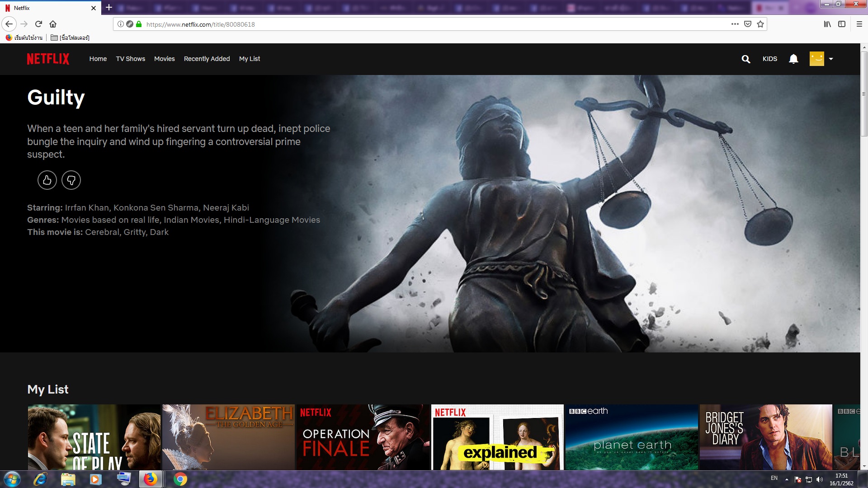Open genre Movies based on real life
Screen dimensions: 868x488
coord(110,220)
